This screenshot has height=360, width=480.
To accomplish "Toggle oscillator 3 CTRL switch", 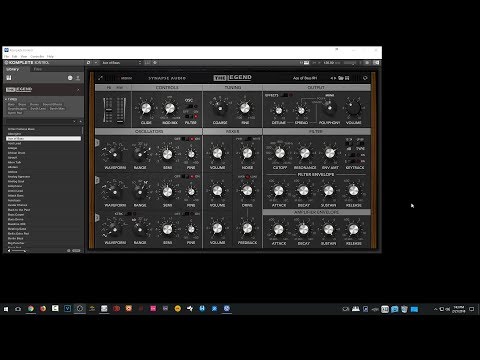I will pyautogui.click(x=129, y=214).
